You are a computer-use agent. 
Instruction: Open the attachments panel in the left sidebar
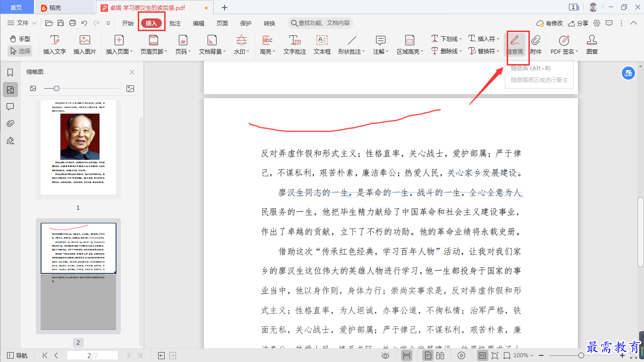pyautogui.click(x=10, y=123)
